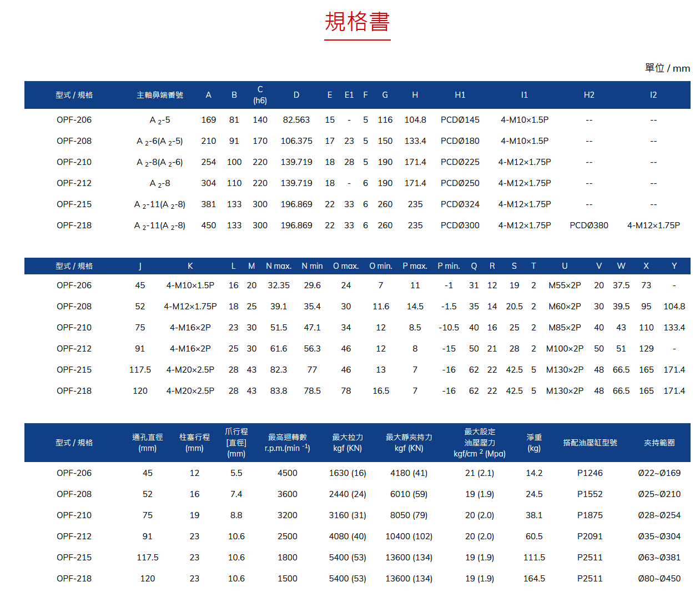The height and width of the screenshot is (602, 700).
Task: Click the P1246 cylinder model cell
Action: click(x=590, y=473)
